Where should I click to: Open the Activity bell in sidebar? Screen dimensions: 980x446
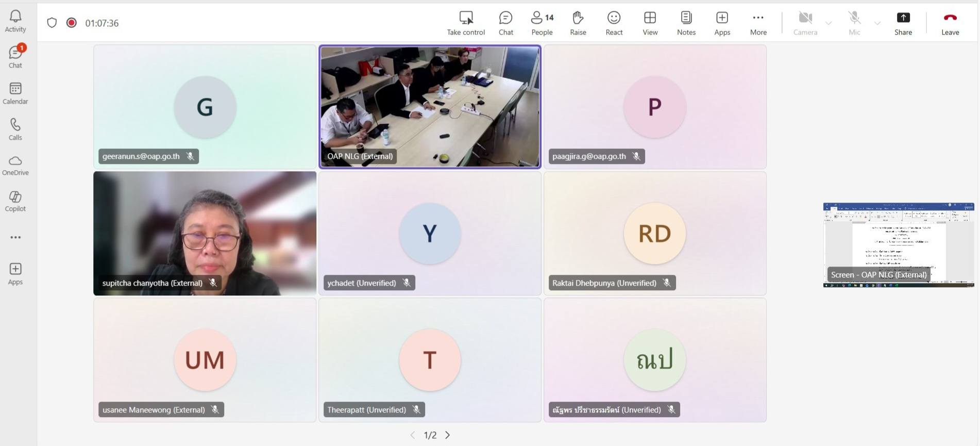click(15, 21)
